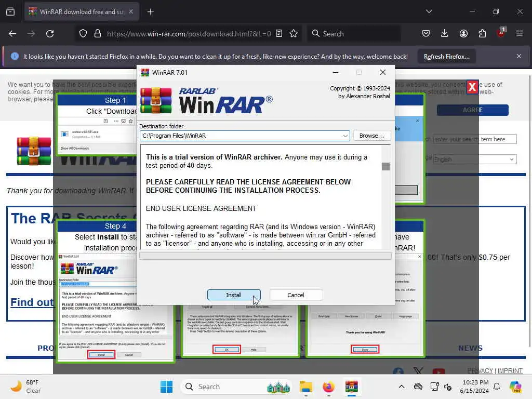Image resolution: width=532 pixels, height=399 pixels.
Task: Click the display network tray icon
Action: [x=434, y=387]
